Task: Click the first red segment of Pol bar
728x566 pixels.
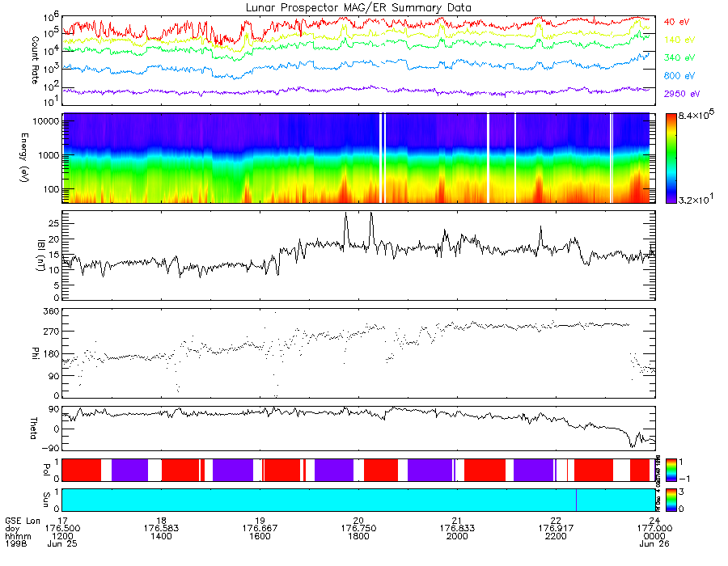Action: coord(81,470)
